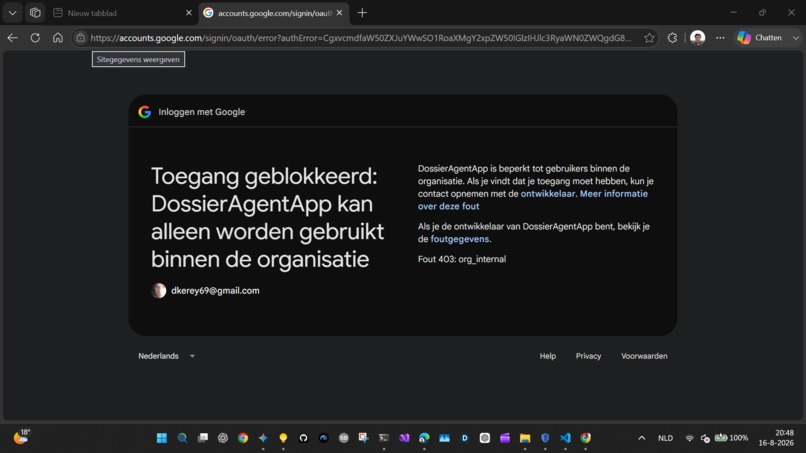Open the browser profile avatar
Image resolution: width=806 pixels, height=453 pixels.
698,38
